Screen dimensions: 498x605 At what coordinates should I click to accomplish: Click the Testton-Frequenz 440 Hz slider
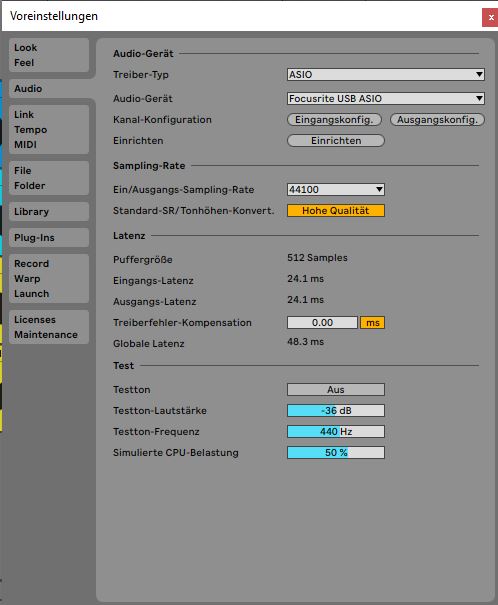point(336,431)
